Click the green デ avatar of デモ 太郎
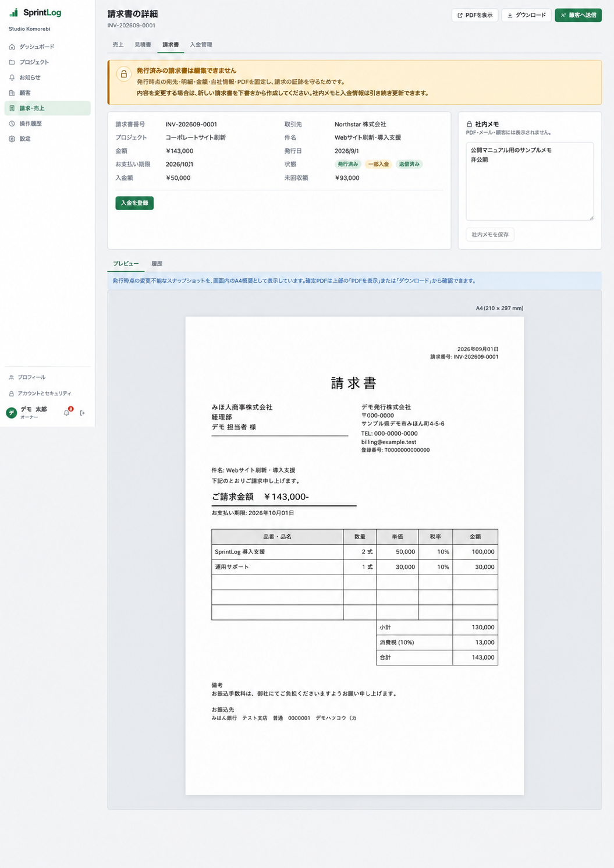 (x=11, y=413)
